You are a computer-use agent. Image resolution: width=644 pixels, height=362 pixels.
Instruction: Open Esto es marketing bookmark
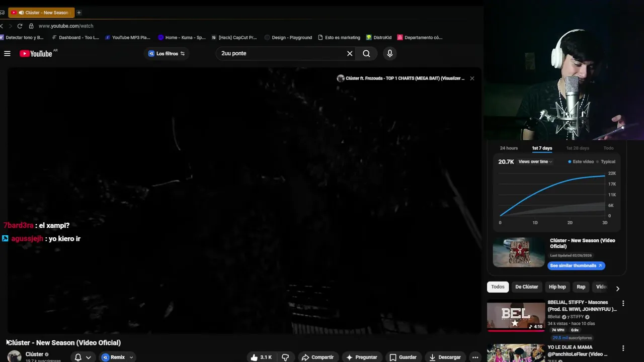tap(339, 37)
